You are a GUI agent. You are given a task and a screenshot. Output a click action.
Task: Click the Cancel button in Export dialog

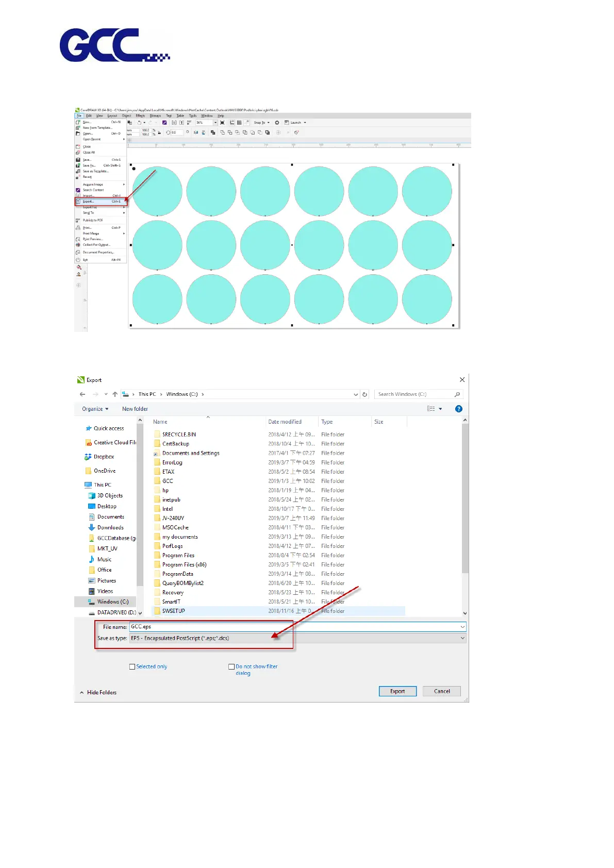click(442, 691)
